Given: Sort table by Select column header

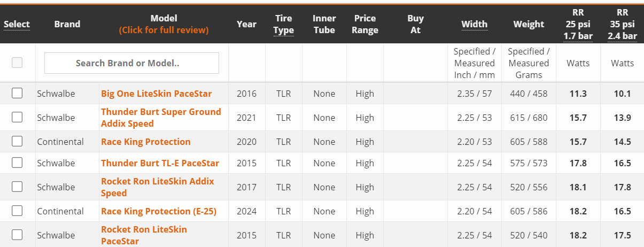Looking at the screenshot, I should pos(17,24).
